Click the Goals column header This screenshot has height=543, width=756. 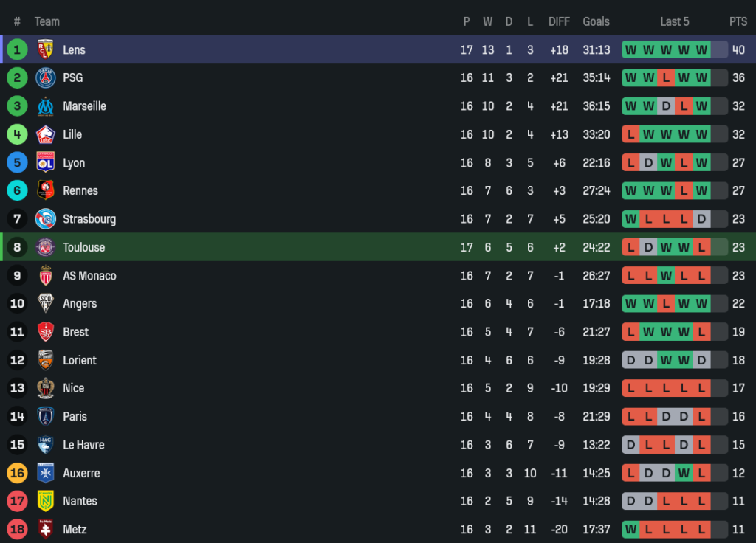(x=596, y=21)
